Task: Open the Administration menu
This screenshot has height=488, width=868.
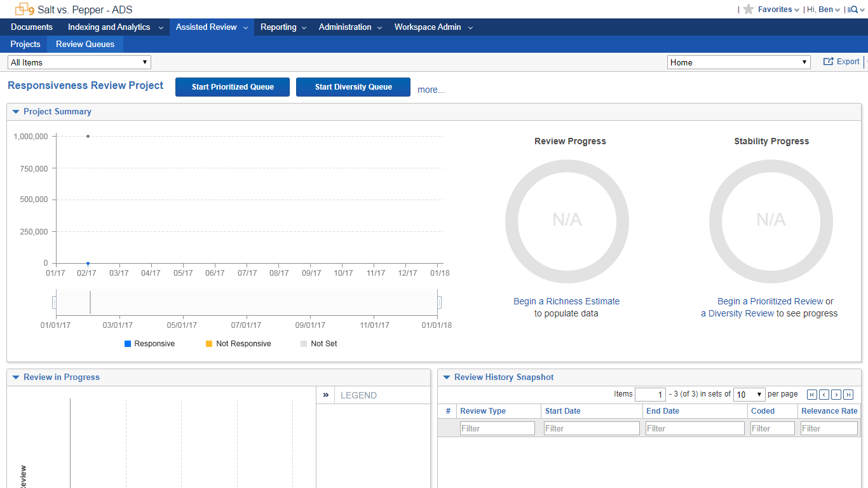Action: (x=350, y=27)
